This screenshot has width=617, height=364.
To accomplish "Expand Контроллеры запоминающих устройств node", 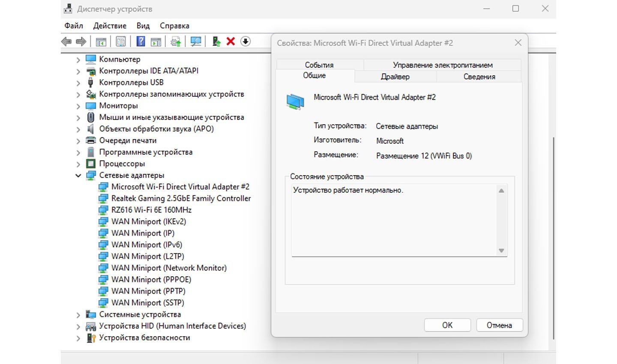I will point(78,94).
